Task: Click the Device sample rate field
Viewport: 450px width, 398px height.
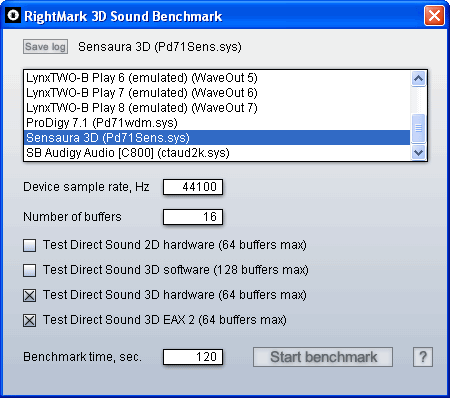Action: pos(193,187)
